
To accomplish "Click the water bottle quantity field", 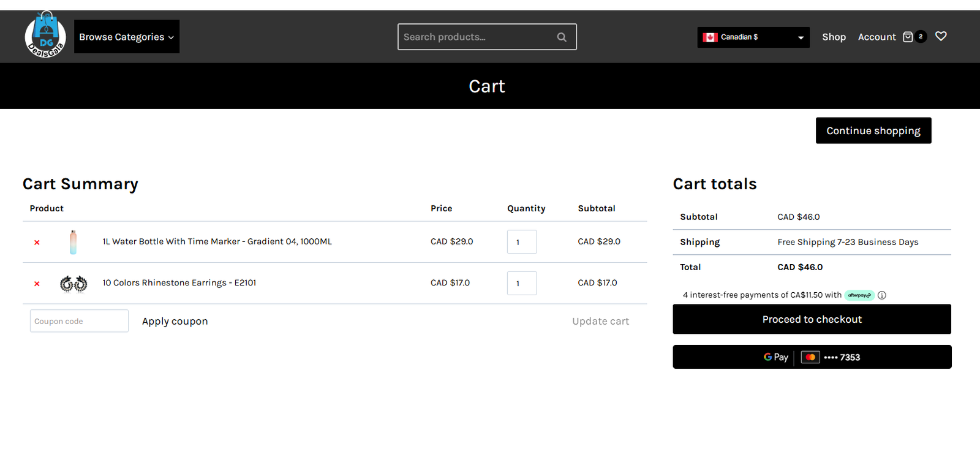I will tap(521, 242).
